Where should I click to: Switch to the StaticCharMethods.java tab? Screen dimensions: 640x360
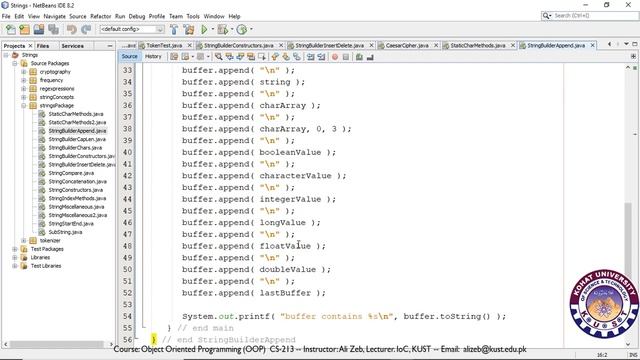click(478, 45)
